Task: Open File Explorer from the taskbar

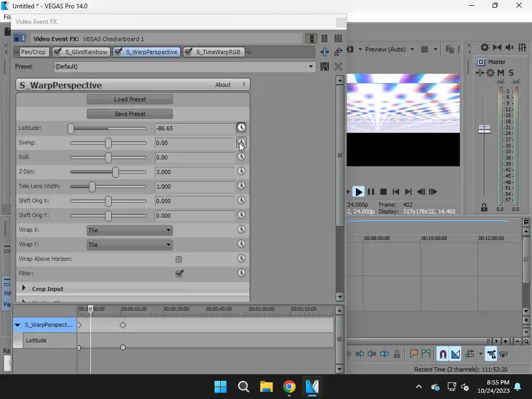Action: (267, 387)
